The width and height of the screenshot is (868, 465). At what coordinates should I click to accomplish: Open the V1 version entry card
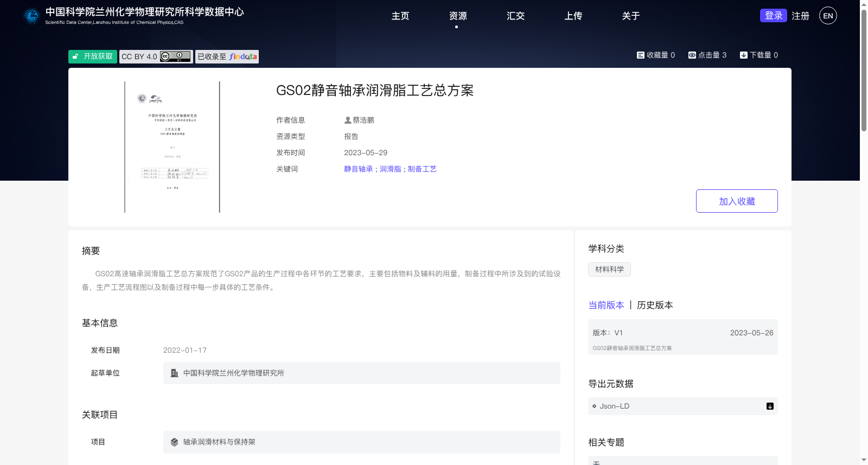[683, 337]
